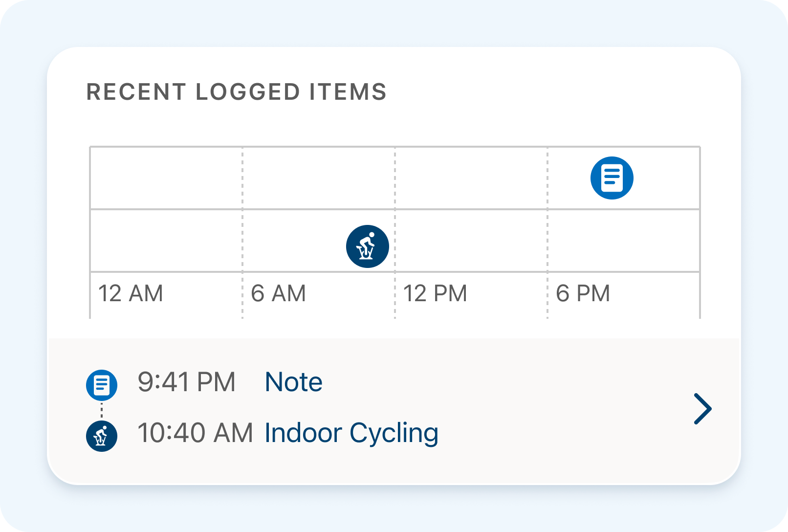Image resolution: width=788 pixels, height=532 pixels.
Task: Click the empty upper timeline cell above 12 PM
Action: tap(471, 178)
